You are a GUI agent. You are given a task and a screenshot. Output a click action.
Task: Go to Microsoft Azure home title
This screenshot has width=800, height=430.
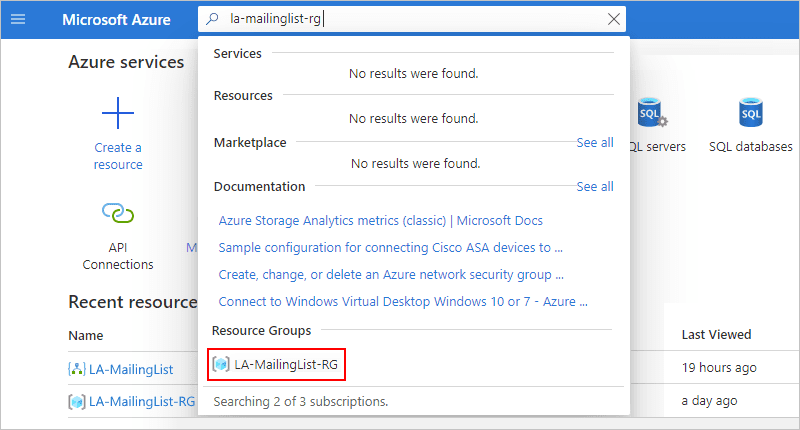pyautogui.click(x=116, y=19)
